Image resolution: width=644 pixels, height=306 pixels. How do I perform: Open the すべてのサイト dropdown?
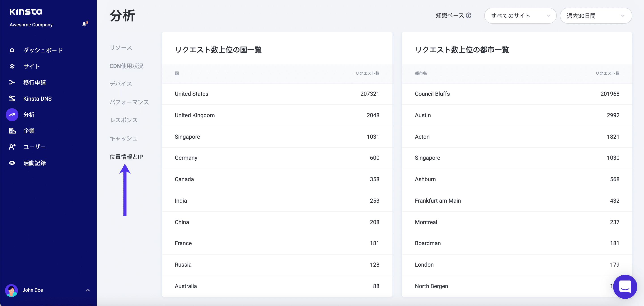[520, 15]
